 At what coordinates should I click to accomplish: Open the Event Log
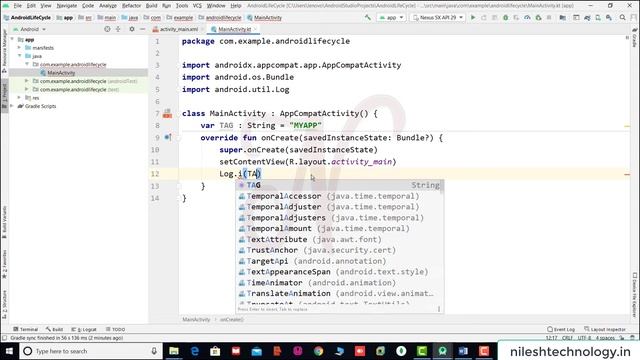point(561,329)
